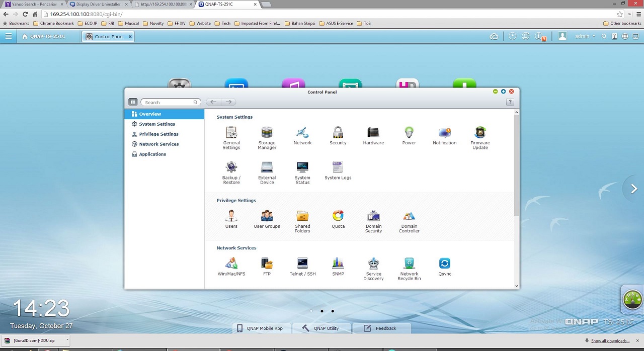Select System Settings in the sidebar
The image size is (644, 351).
157,124
